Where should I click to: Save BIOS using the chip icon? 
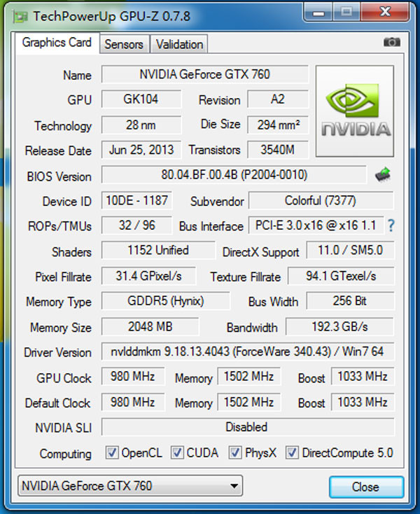point(383,174)
